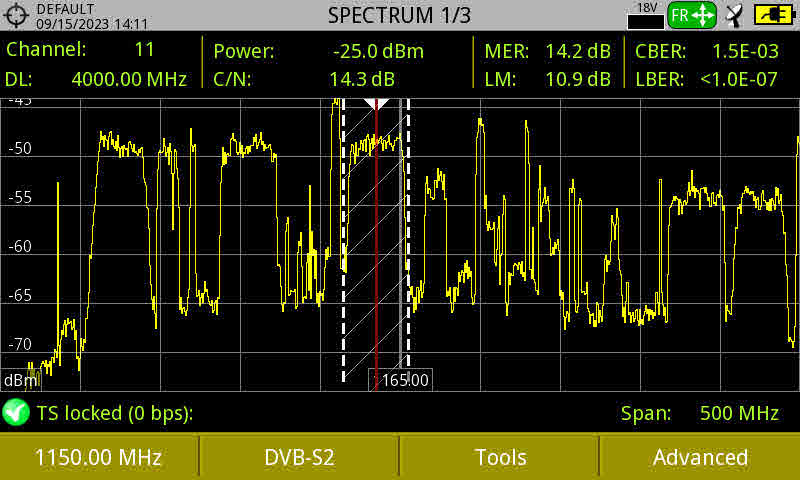
Task: Click the CBER reading 1.5E-03
Action: pyautogui.click(x=745, y=51)
